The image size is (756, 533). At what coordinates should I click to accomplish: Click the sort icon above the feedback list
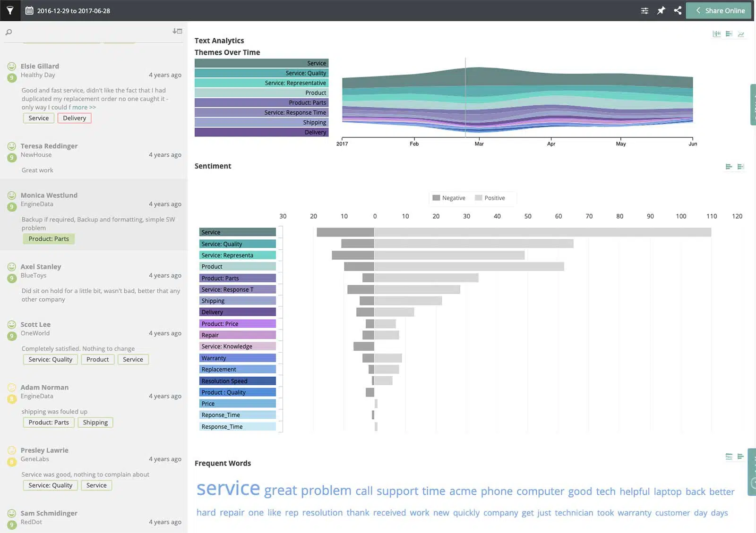tap(177, 31)
